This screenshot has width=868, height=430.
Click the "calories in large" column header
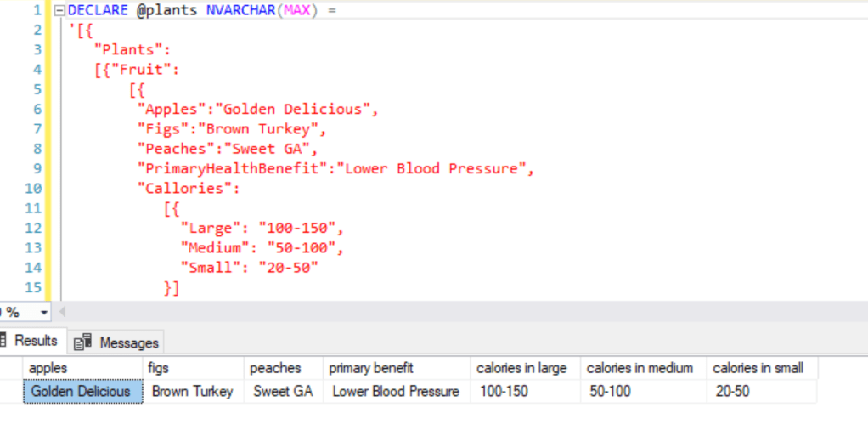(521, 368)
